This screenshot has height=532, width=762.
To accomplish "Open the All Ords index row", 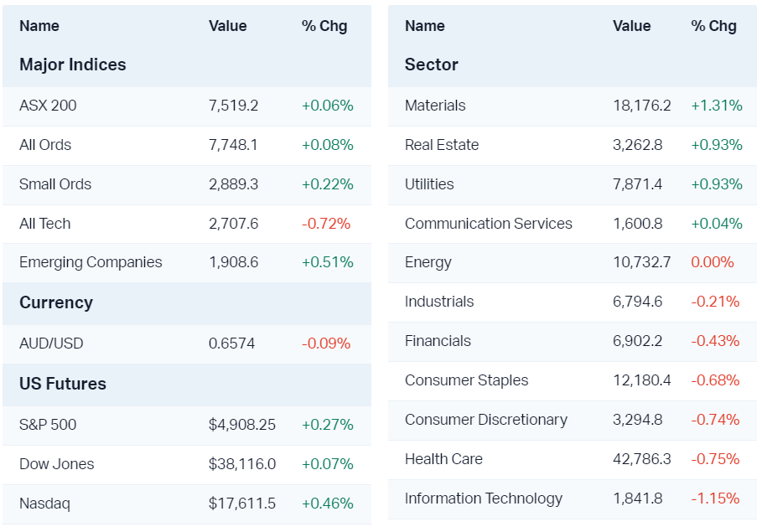I will pos(45,145).
